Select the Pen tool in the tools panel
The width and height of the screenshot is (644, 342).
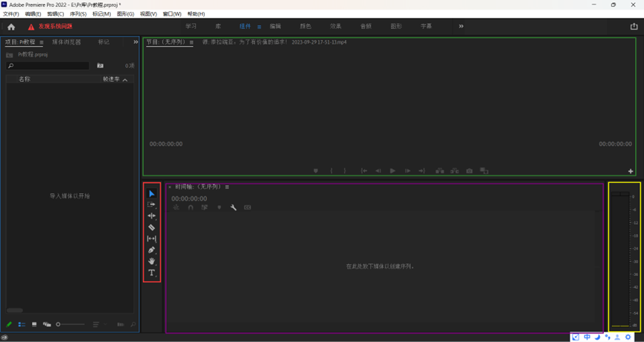152,250
